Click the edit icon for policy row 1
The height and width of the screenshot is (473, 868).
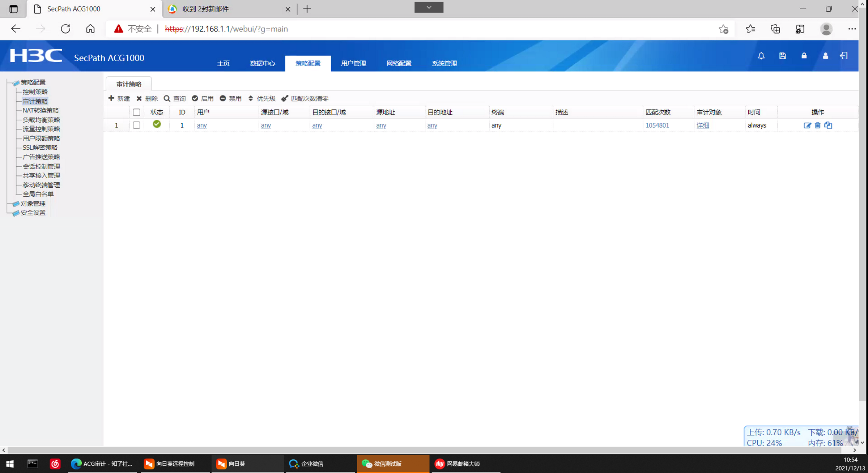[x=807, y=125]
